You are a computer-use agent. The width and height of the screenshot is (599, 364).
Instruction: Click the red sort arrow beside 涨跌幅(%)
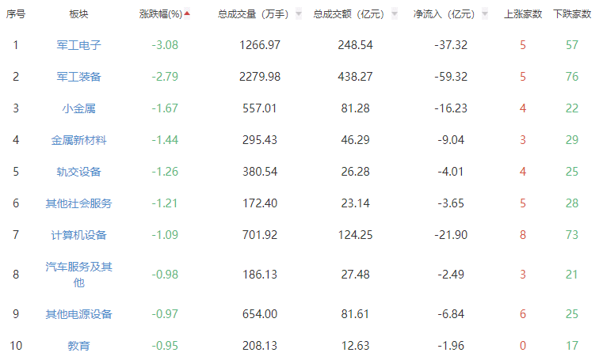[187, 13]
